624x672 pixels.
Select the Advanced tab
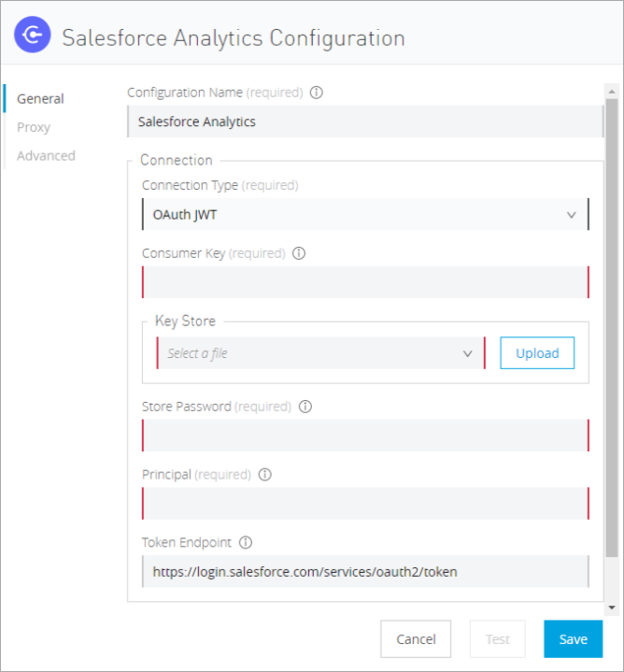(x=46, y=156)
